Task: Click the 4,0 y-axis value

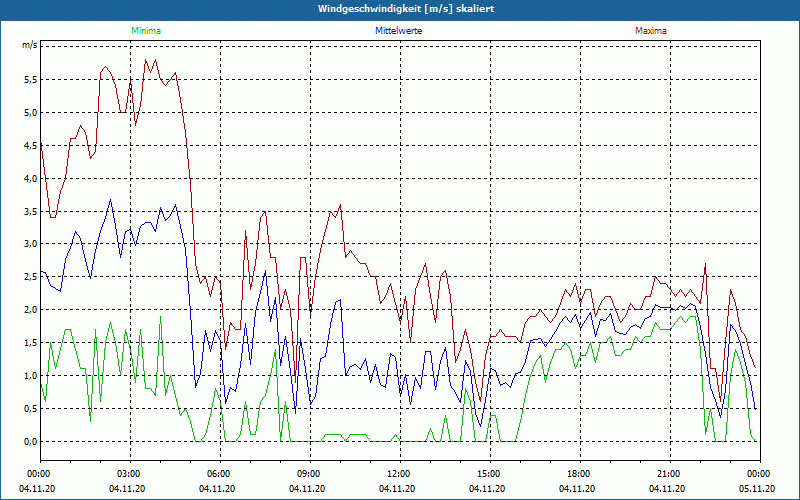Action: [31, 179]
